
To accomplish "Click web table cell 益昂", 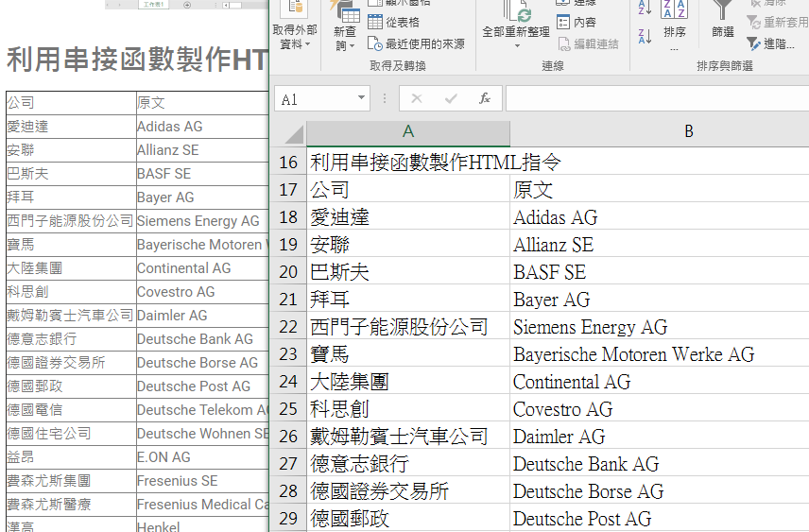I will pos(71,457).
